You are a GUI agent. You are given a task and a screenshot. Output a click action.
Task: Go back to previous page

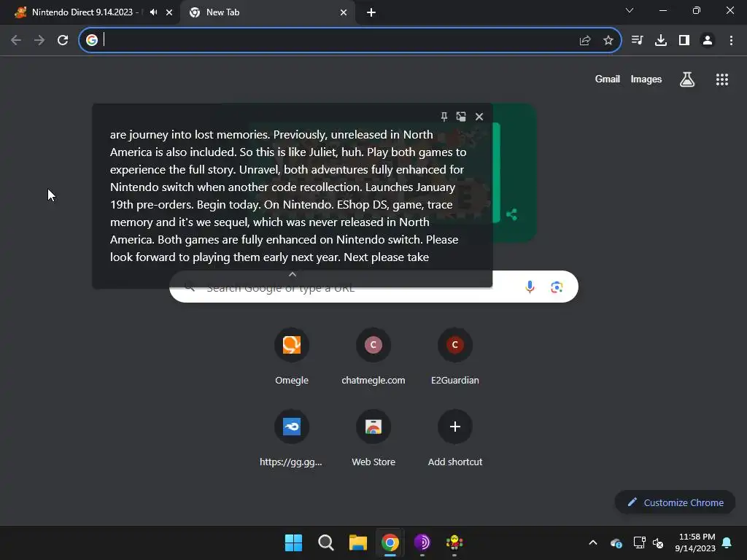(x=16, y=40)
